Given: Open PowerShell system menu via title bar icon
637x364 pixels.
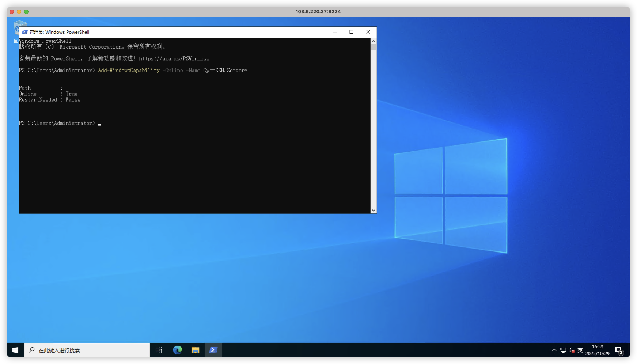Looking at the screenshot, I should 25,32.
